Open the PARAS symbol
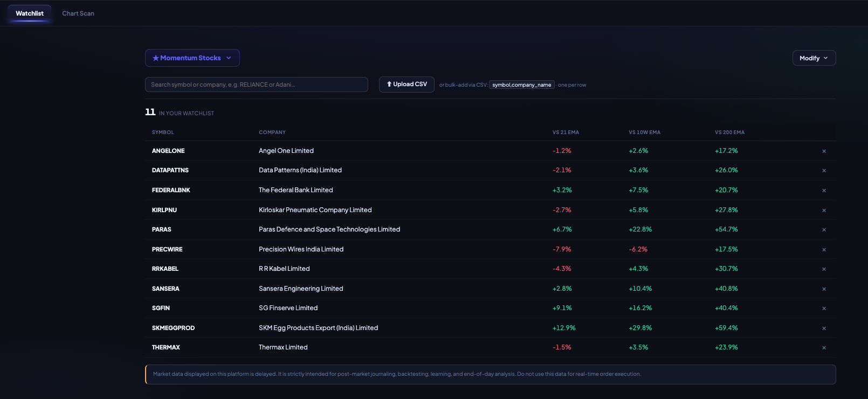868x399 pixels. pos(162,229)
